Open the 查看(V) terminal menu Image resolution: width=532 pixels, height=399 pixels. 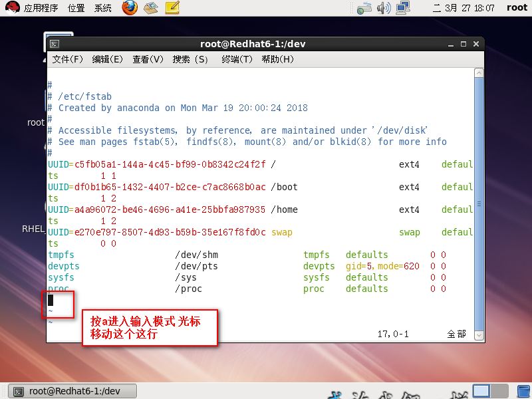coord(148,59)
